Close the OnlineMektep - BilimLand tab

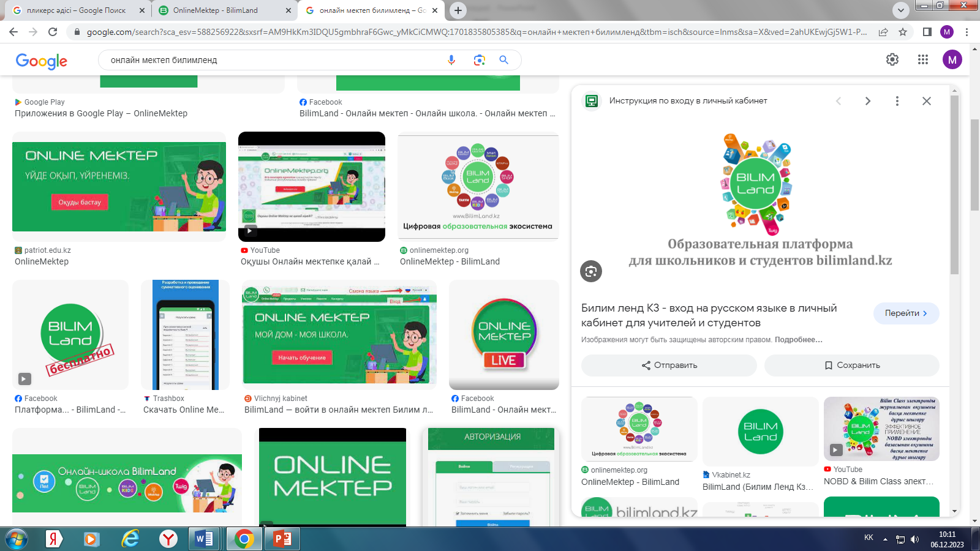click(x=288, y=10)
